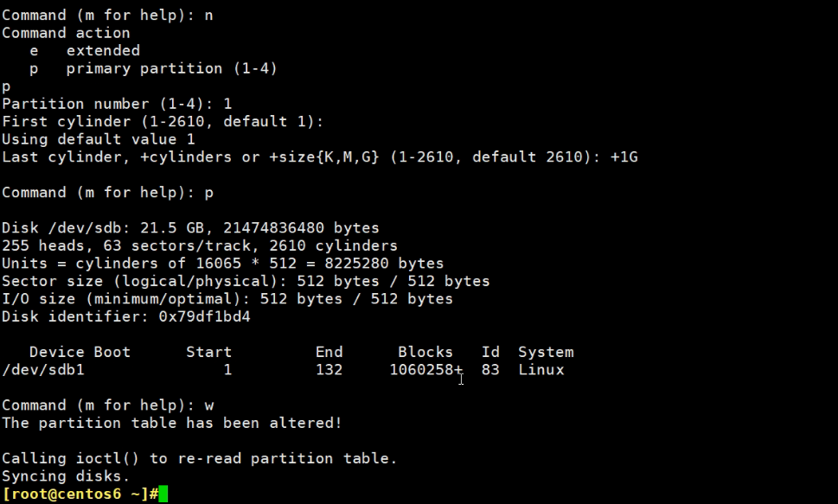Click the /dev/sdb1 device entry
The height and width of the screenshot is (504, 838).
coord(43,370)
